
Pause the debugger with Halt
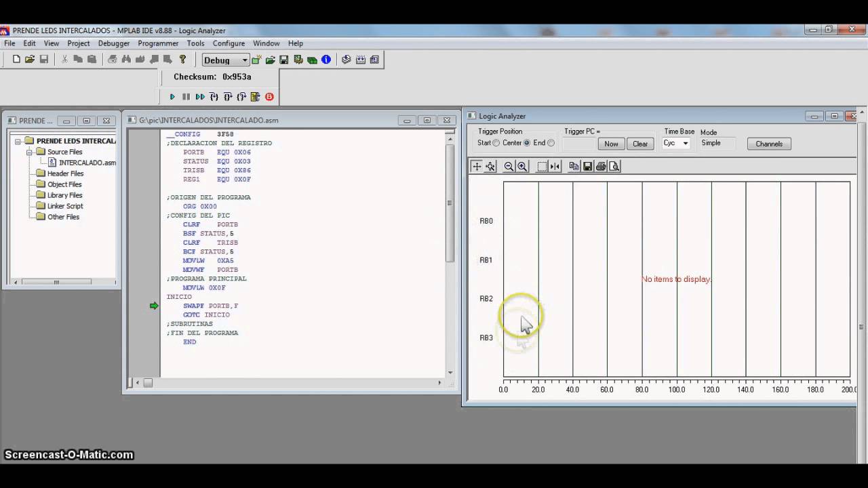[186, 97]
